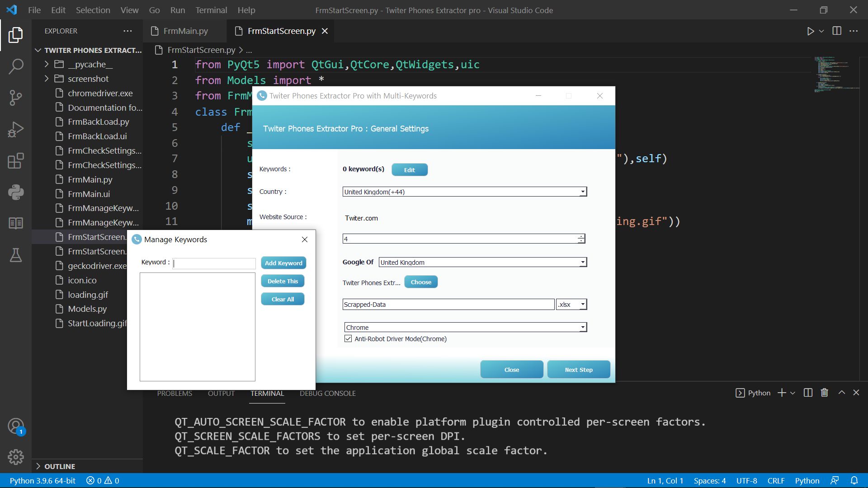Image resolution: width=868 pixels, height=488 pixels.
Task: Increase the spinbox value of 4
Action: (x=581, y=236)
